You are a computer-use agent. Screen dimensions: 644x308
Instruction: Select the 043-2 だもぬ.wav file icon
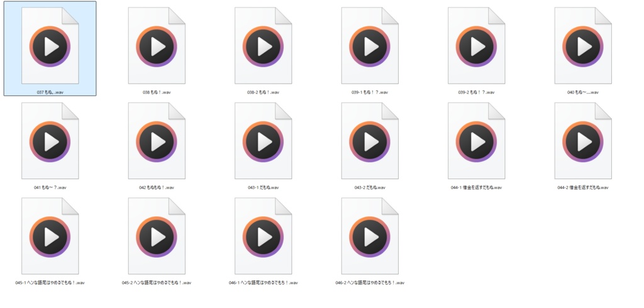click(370, 141)
